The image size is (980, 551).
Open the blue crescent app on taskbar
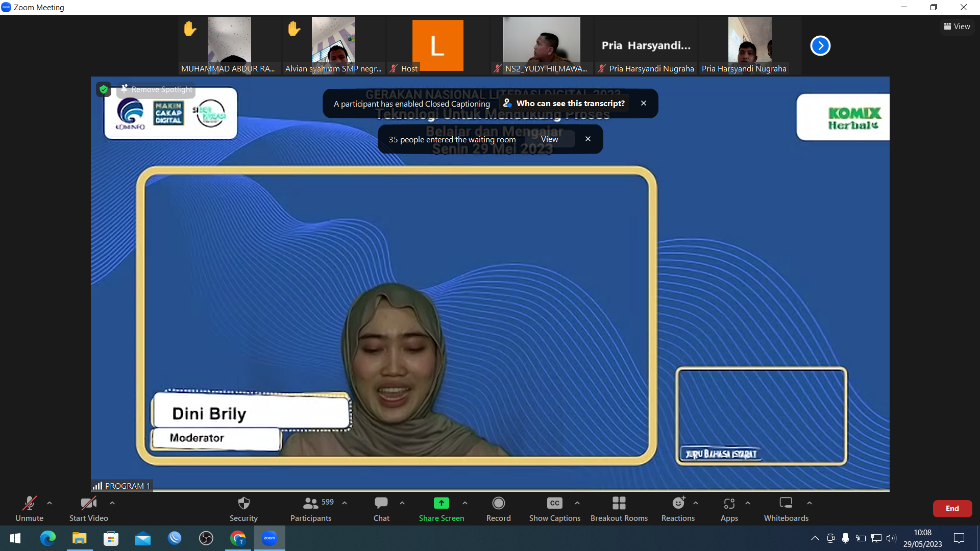coord(175,538)
